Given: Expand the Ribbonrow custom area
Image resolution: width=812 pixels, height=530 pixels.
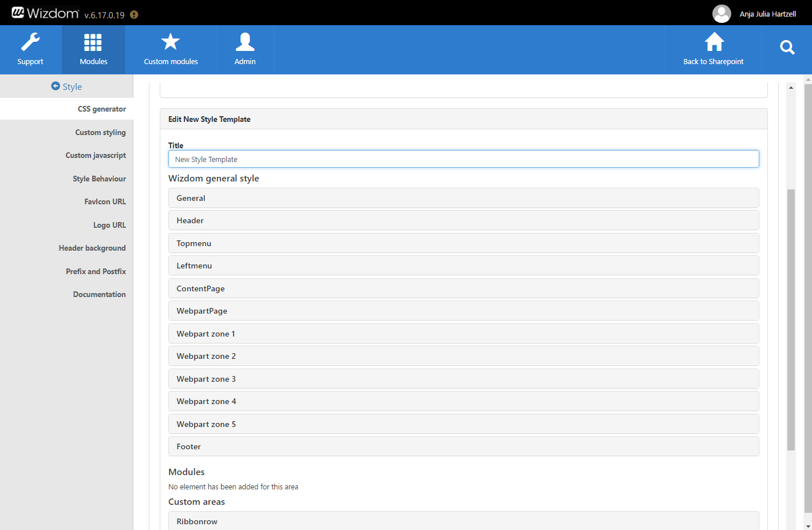Looking at the screenshot, I should (x=463, y=521).
